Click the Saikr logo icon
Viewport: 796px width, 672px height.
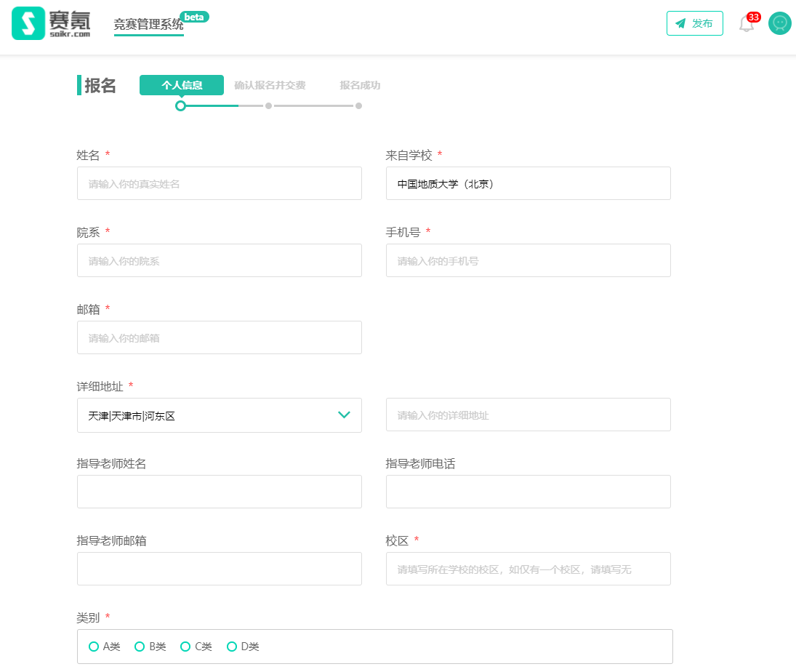click(x=28, y=24)
